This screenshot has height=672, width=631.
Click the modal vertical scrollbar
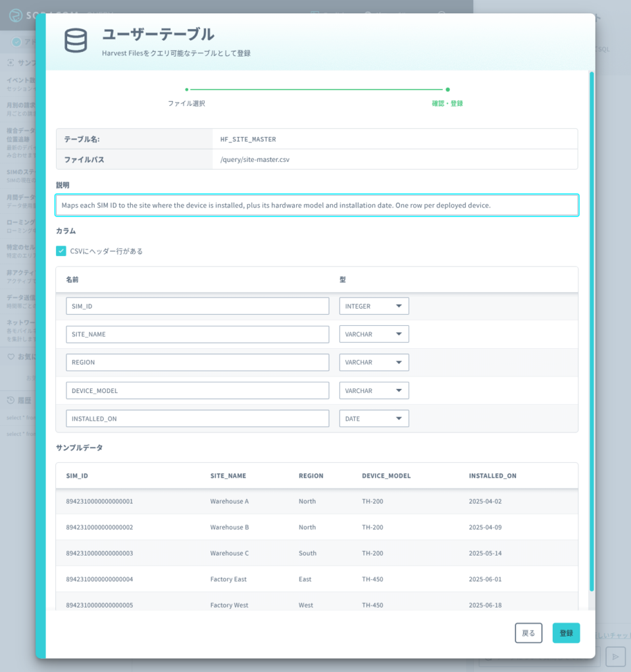click(592, 331)
